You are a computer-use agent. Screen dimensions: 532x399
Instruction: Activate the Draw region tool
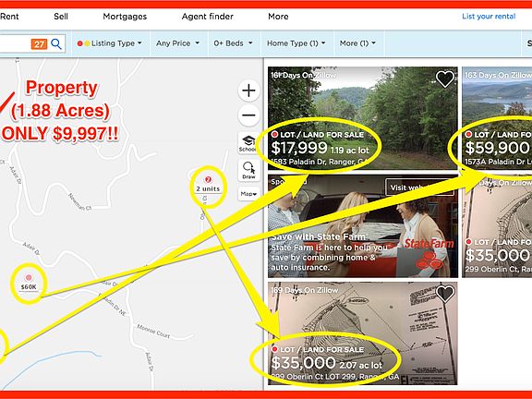click(248, 170)
